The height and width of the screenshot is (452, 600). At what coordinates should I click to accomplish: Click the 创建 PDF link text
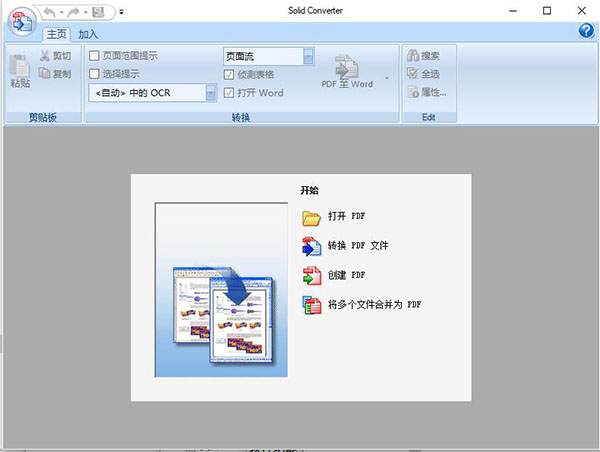pyautogui.click(x=346, y=275)
